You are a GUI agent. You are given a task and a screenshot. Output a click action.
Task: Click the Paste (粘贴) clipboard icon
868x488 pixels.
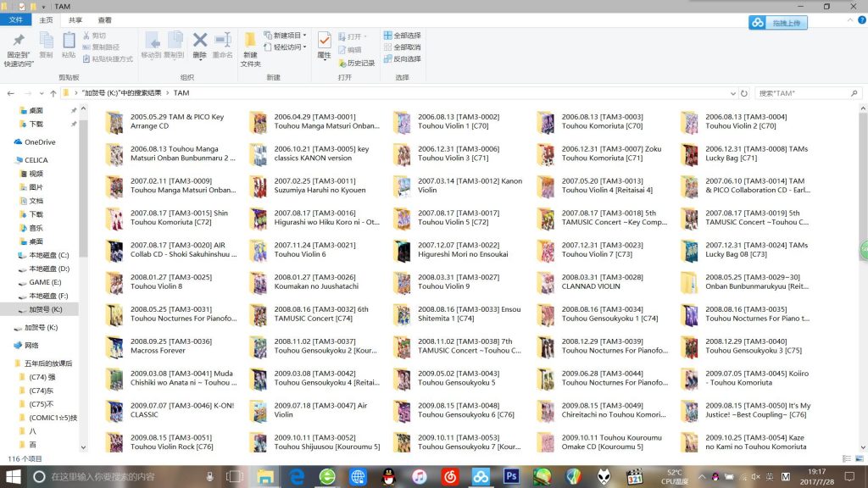coord(69,45)
